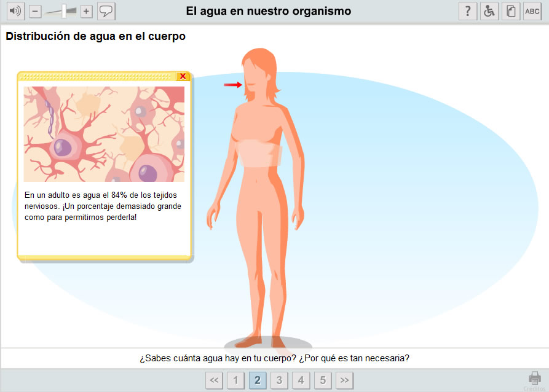Click the red arrow pointing at the head
This screenshot has height=392, width=549.
coord(233,85)
